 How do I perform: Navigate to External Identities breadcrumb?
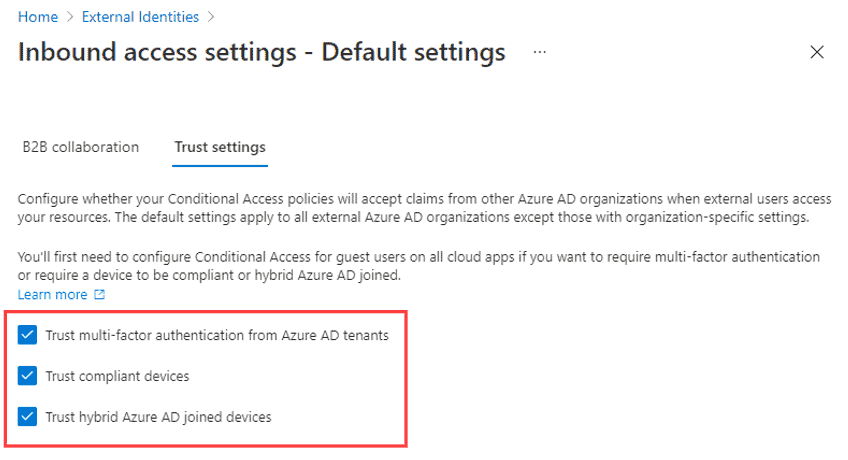[141, 17]
